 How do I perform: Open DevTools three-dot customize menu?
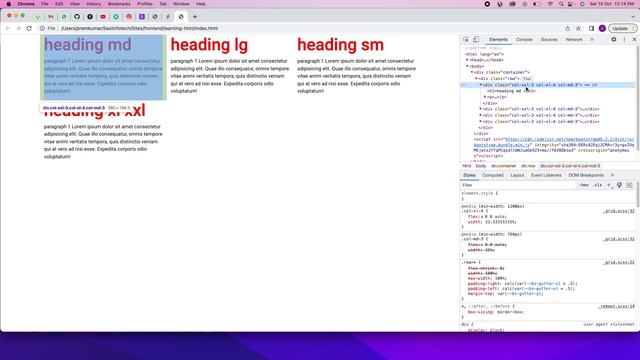tap(624, 40)
